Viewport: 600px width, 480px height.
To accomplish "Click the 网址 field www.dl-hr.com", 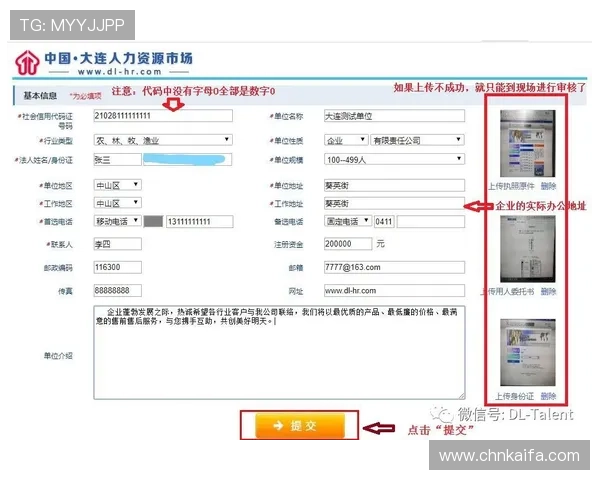I will point(394,291).
